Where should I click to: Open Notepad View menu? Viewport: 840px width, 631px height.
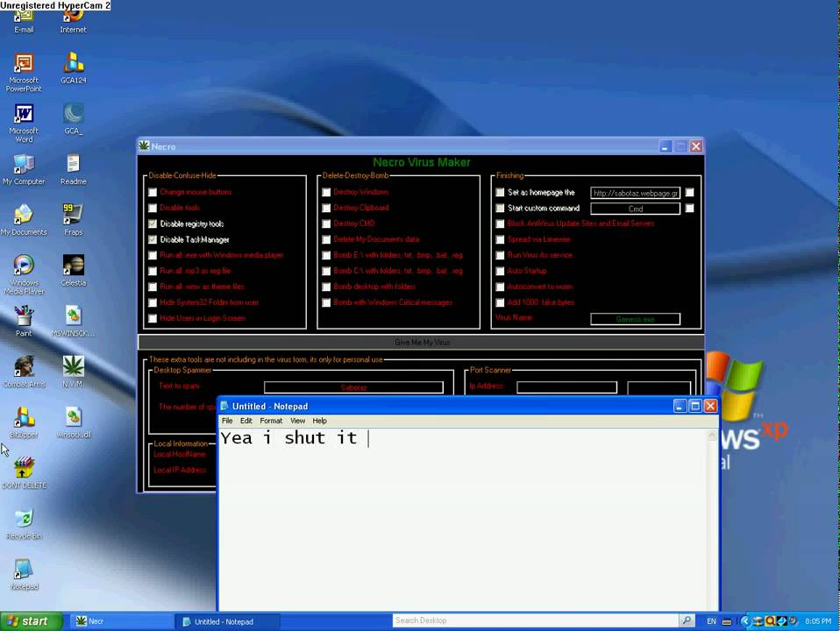[x=297, y=421]
